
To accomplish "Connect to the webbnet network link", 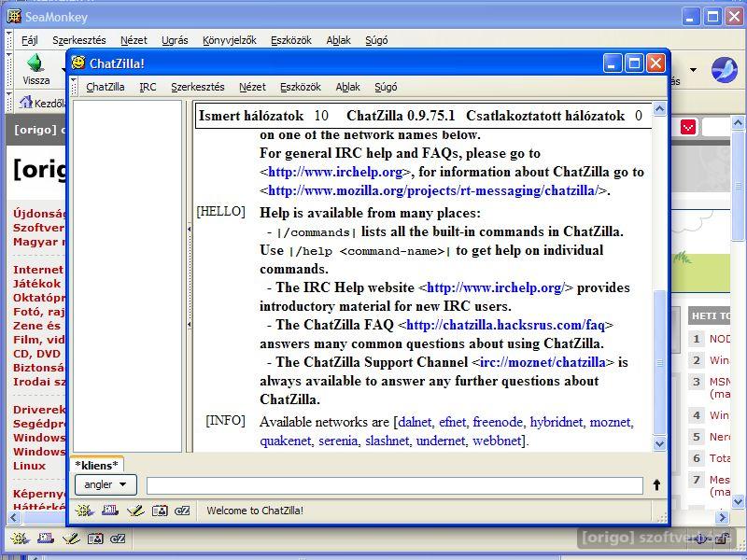I will 497,441.
